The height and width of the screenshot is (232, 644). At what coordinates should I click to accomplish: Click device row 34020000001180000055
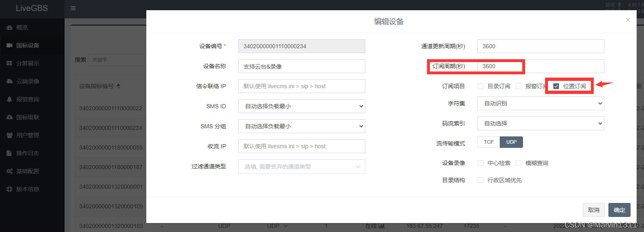click(x=111, y=147)
